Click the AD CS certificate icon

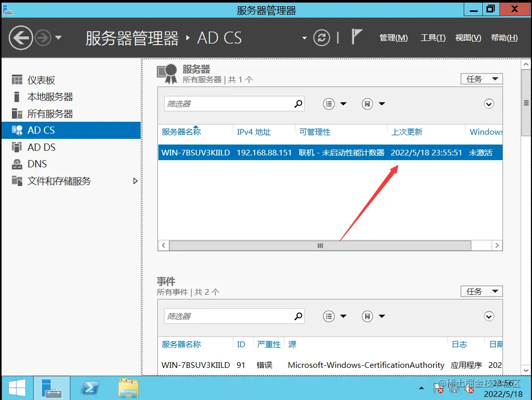[17, 131]
